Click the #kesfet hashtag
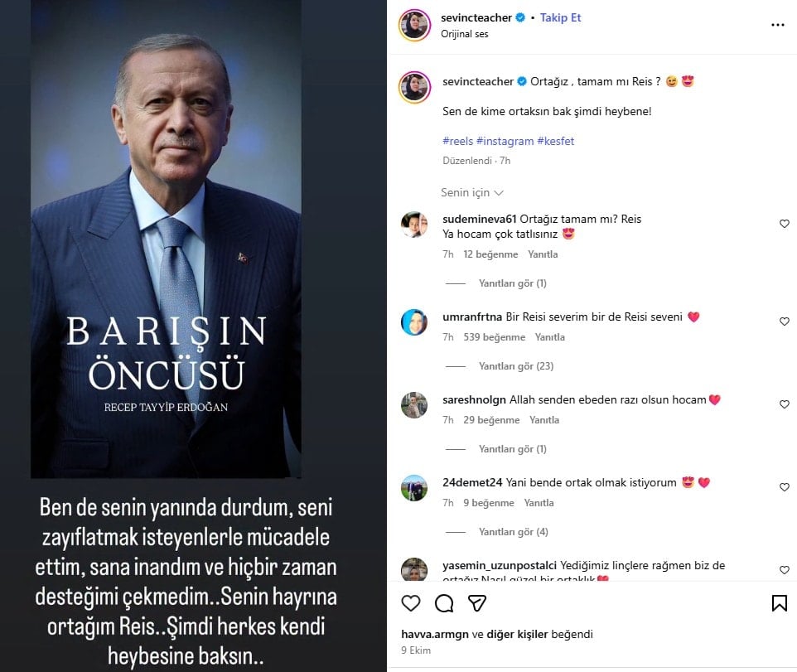797x672 pixels. (x=556, y=141)
